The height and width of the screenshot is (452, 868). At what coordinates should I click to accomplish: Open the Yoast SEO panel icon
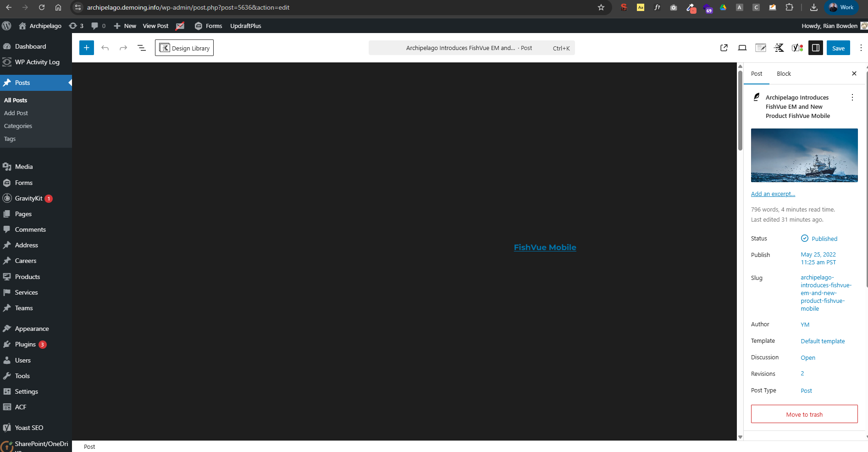(797, 48)
